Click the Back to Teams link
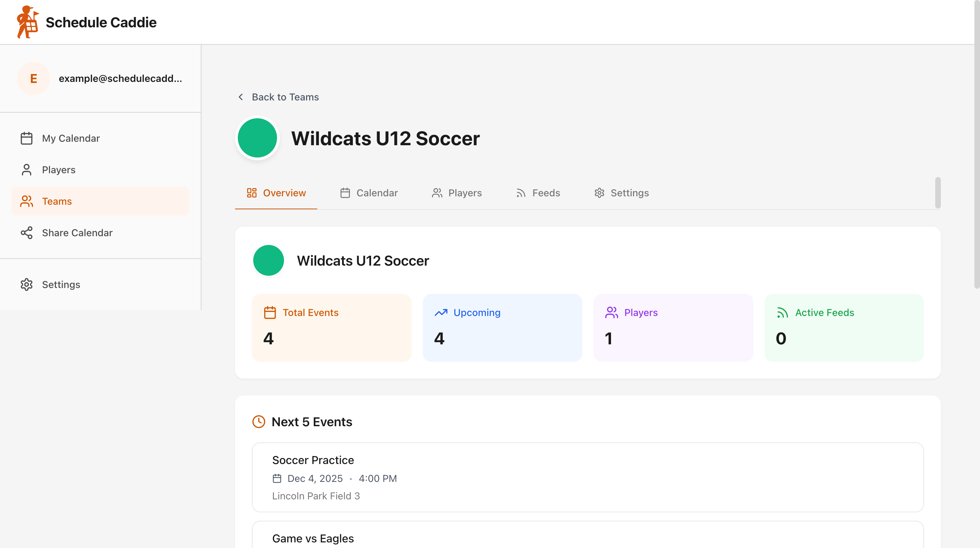The image size is (980, 548). click(285, 97)
